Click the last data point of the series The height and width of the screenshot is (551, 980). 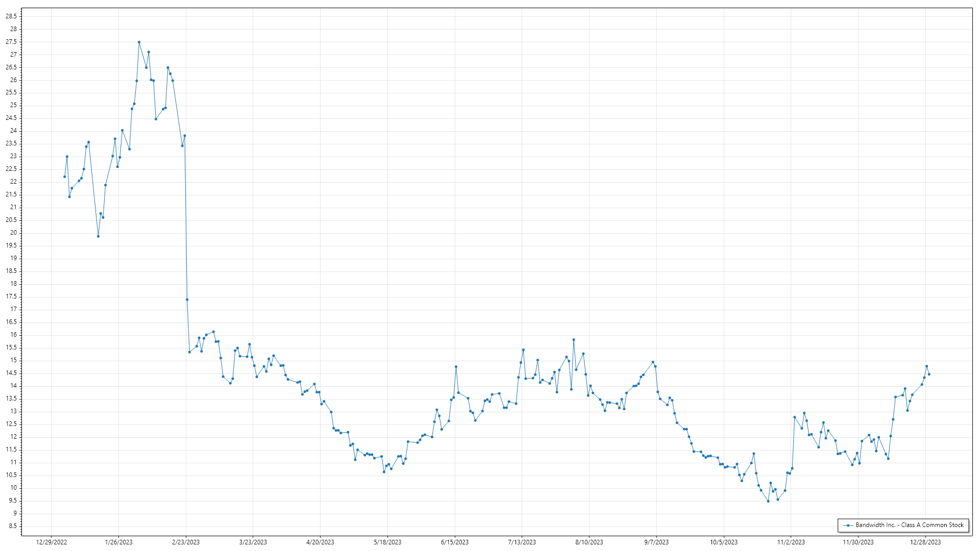click(929, 374)
